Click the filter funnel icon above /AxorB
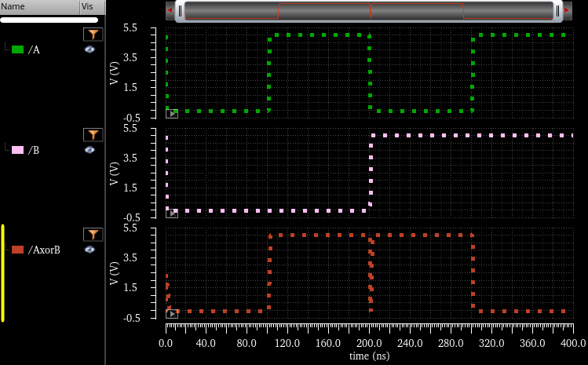The image size is (588, 365). [93, 235]
